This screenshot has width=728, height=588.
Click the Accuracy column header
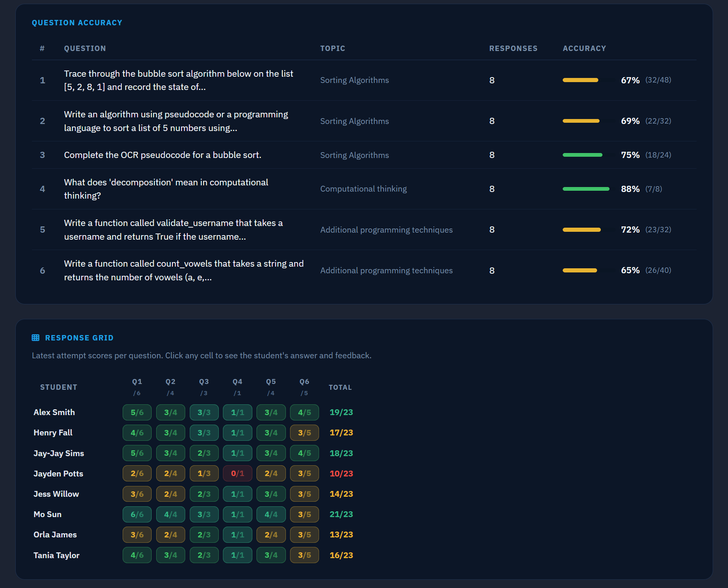584,49
